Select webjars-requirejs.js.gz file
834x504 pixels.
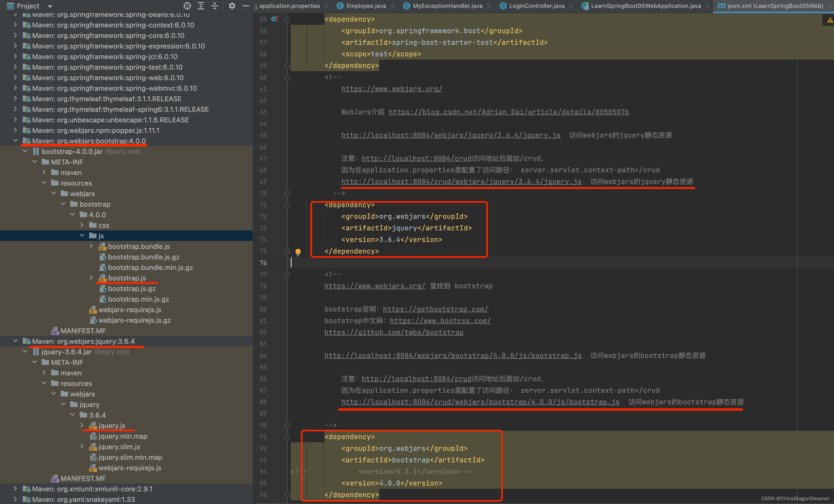tap(134, 320)
